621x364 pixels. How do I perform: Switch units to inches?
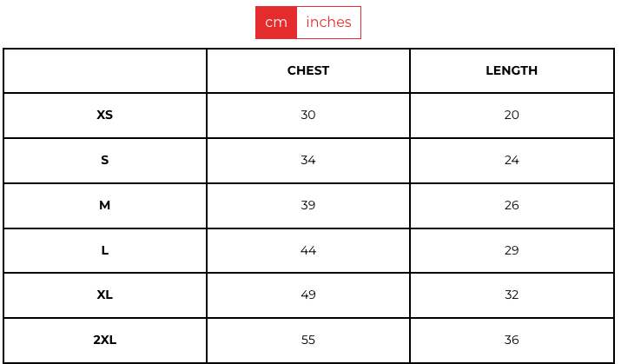(328, 23)
